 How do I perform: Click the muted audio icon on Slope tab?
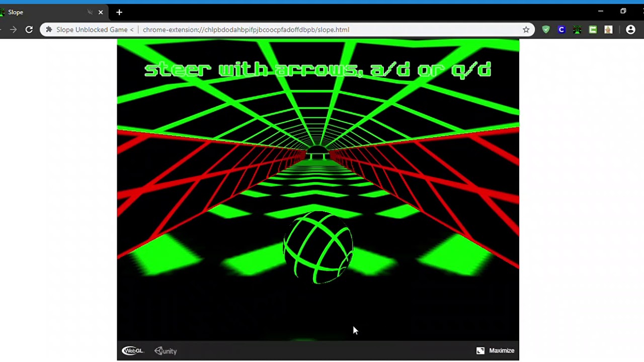[x=90, y=12]
